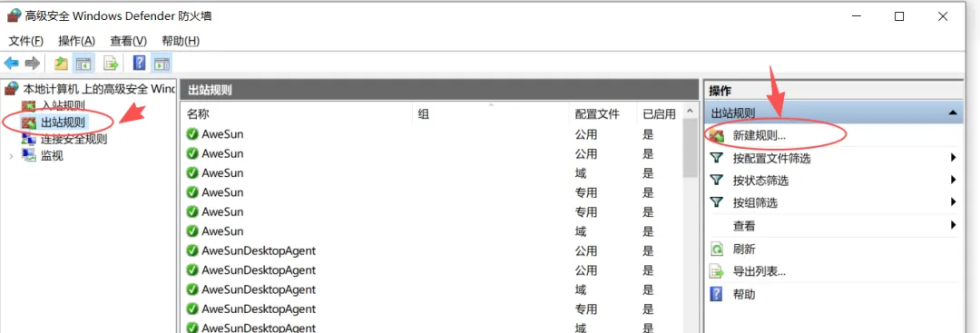Select 连接安全规则 in the left tree
The width and height of the screenshot is (980, 333).
coord(73,139)
